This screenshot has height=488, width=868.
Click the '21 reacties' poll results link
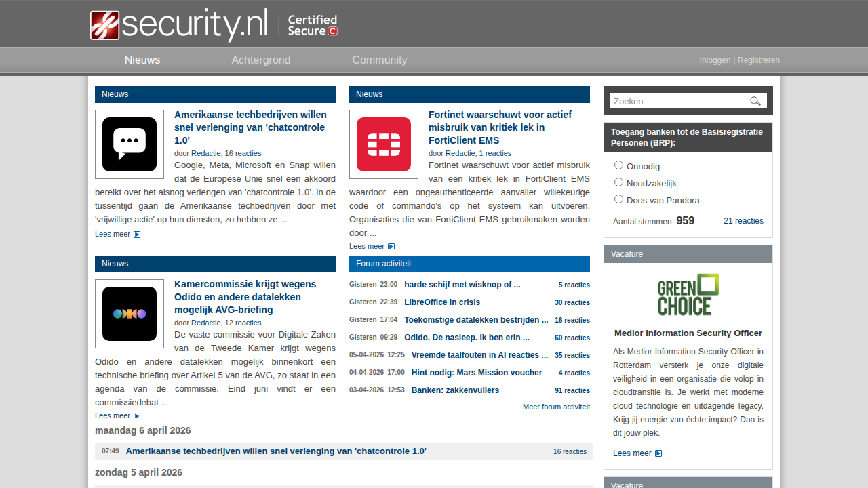pyautogui.click(x=743, y=220)
